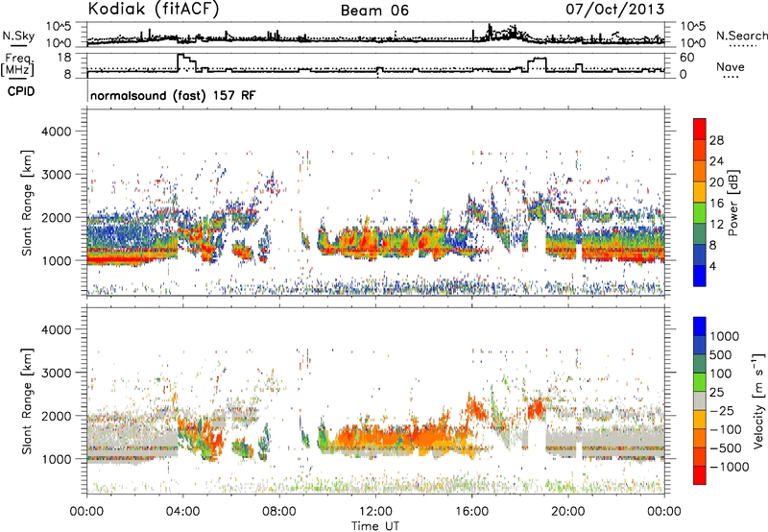The height and width of the screenshot is (532, 768).
Task: Click the 4000 tick label of power panel
Action: (56, 132)
